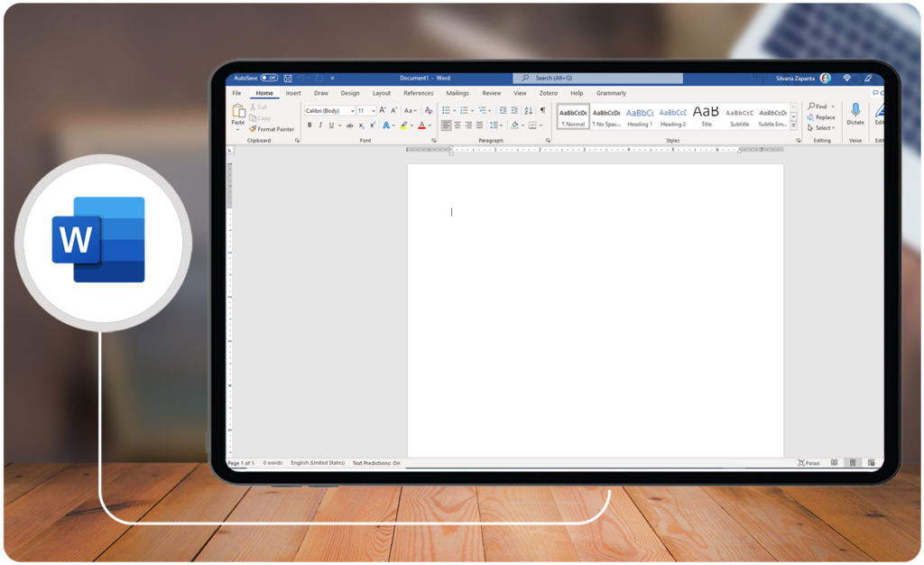Apply yellow text highlight color

coord(404,125)
